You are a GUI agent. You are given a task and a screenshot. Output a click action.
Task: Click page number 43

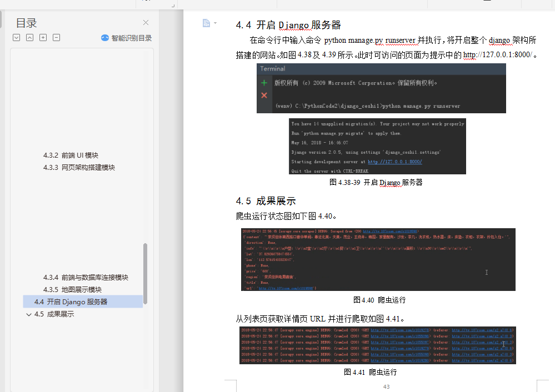click(x=387, y=386)
